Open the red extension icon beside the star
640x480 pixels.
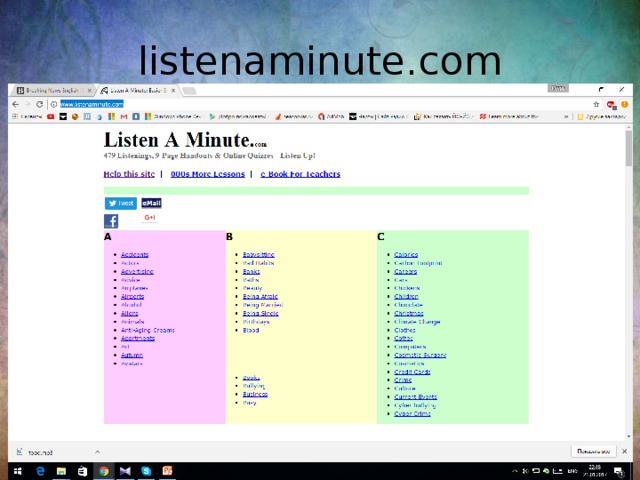611,105
